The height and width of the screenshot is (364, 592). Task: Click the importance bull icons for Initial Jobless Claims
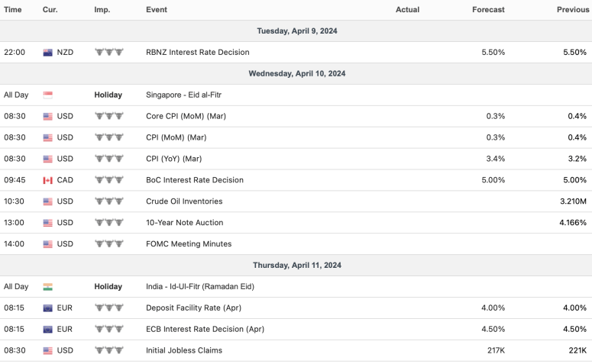pyautogui.click(x=108, y=351)
